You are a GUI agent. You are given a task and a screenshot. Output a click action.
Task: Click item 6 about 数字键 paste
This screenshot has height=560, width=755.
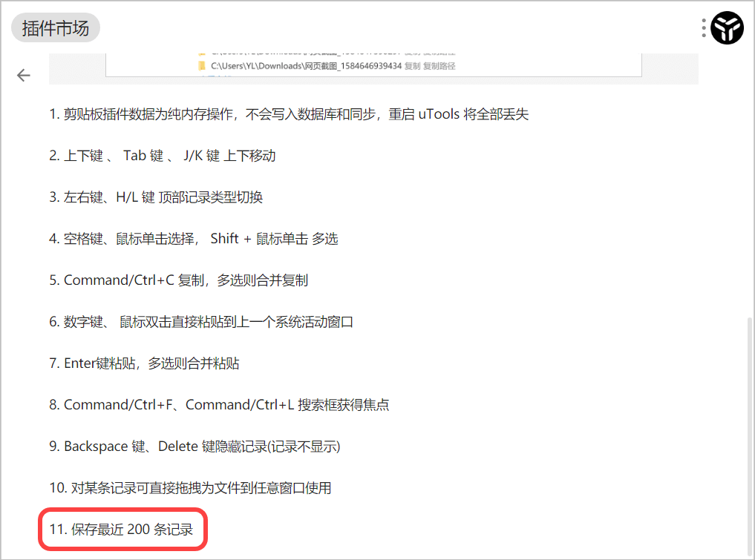pyautogui.click(x=201, y=321)
